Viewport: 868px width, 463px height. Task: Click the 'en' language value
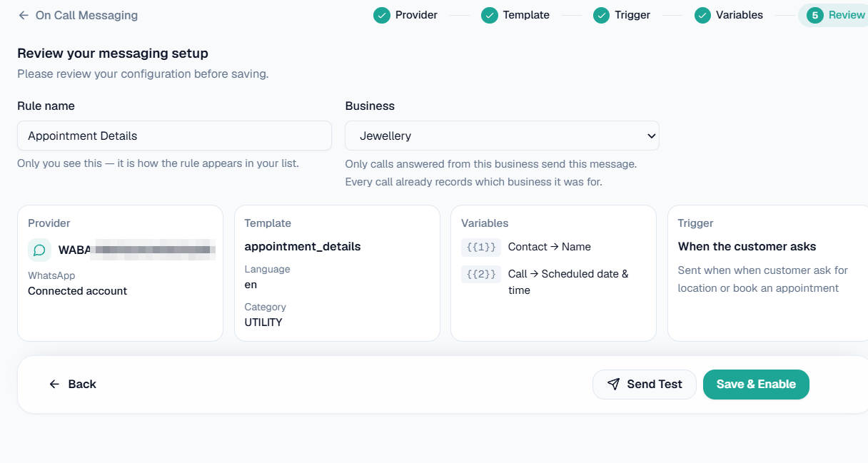pyautogui.click(x=251, y=285)
